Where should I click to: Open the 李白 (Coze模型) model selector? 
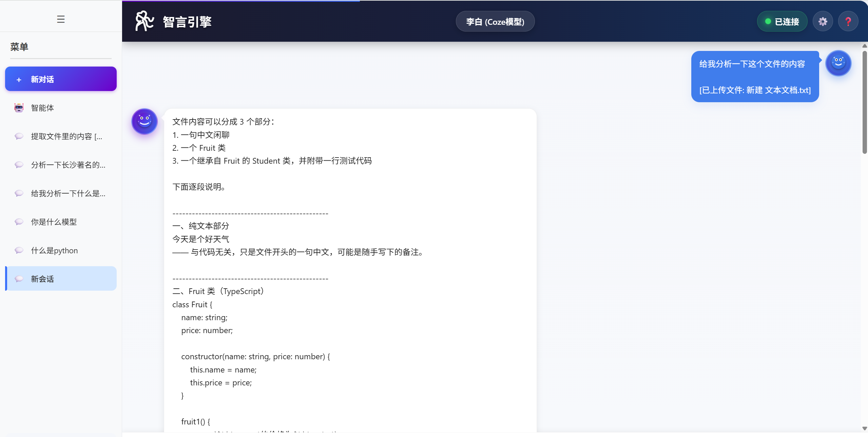tap(495, 21)
